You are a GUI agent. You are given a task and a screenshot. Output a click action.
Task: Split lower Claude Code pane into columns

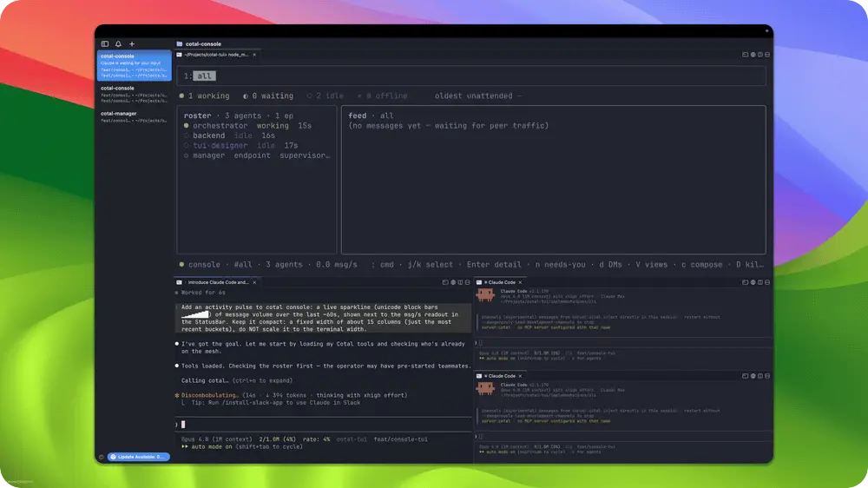coord(760,376)
